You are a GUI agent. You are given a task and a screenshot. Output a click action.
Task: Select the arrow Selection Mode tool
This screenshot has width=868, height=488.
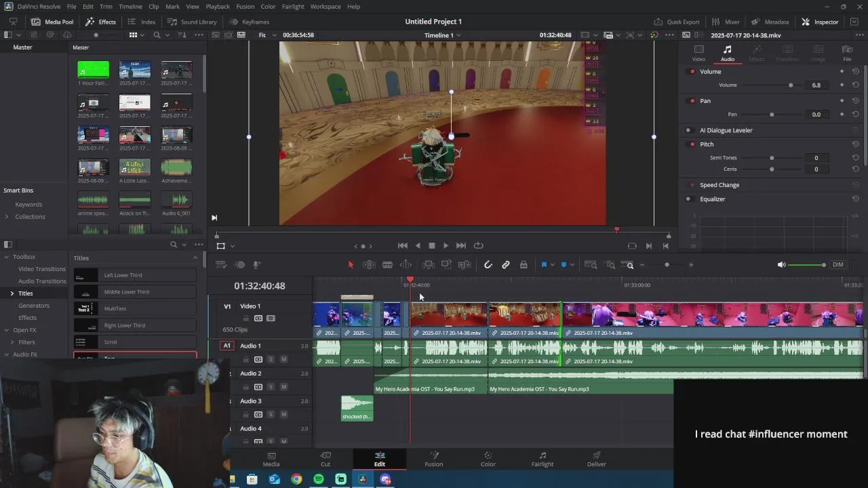click(x=351, y=265)
